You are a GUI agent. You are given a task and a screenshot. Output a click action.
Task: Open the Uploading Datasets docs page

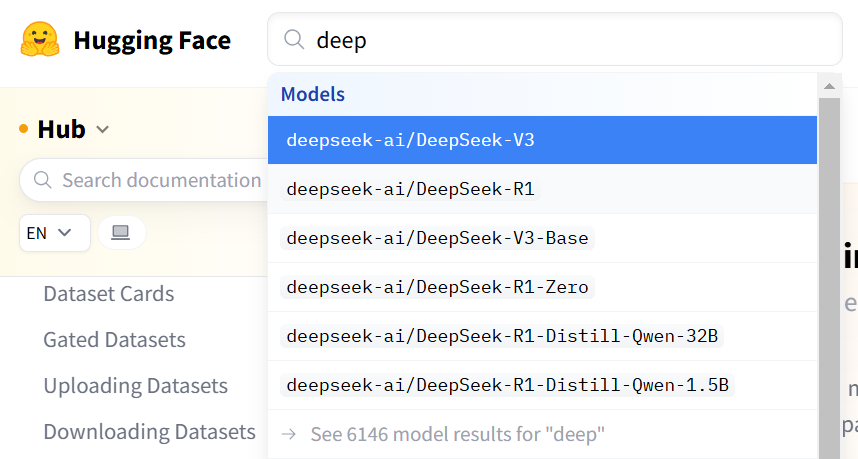[136, 386]
